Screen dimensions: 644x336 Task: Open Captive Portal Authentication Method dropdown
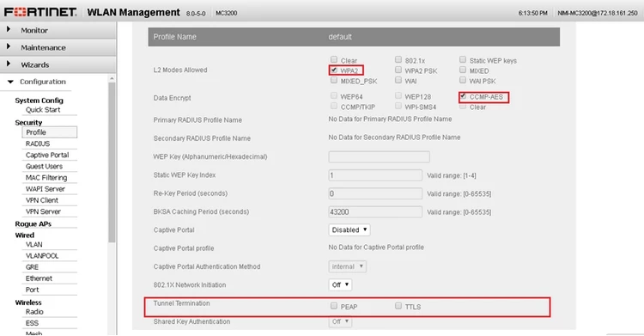coord(348,266)
